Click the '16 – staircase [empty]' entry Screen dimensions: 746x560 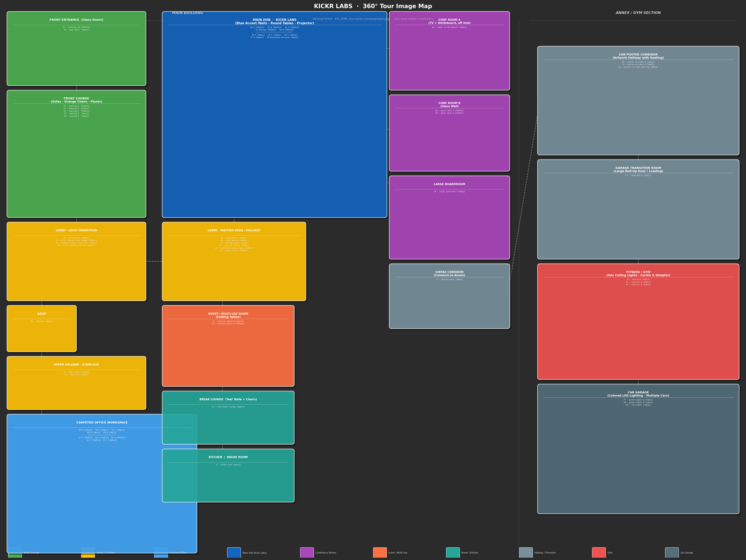click(x=77, y=375)
